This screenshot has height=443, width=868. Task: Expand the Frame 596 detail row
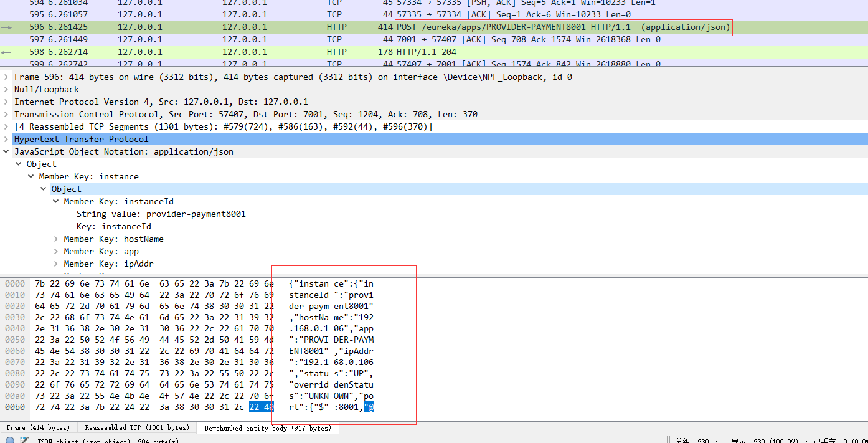6,77
